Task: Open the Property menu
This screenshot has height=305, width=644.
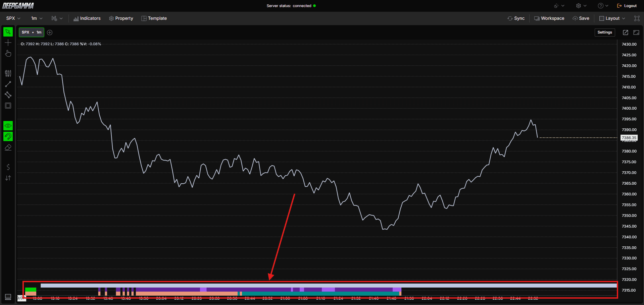Action: (x=121, y=18)
